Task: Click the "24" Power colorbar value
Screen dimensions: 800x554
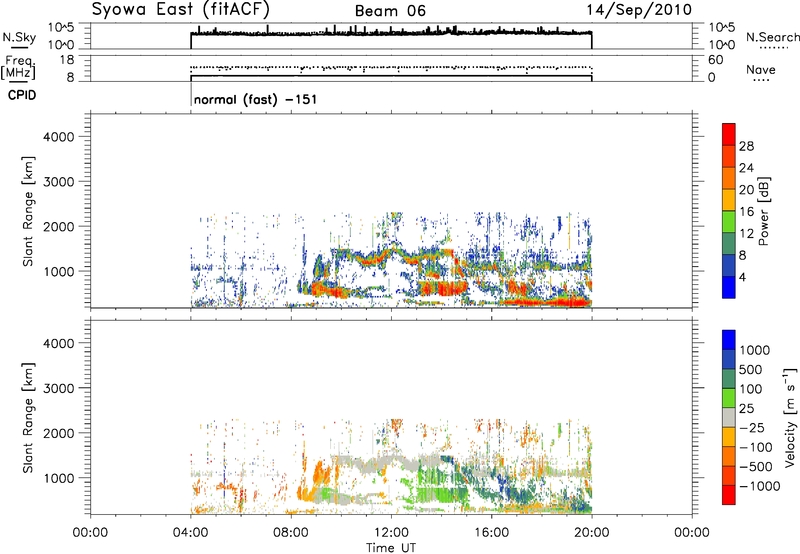Action: pyautogui.click(x=746, y=168)
